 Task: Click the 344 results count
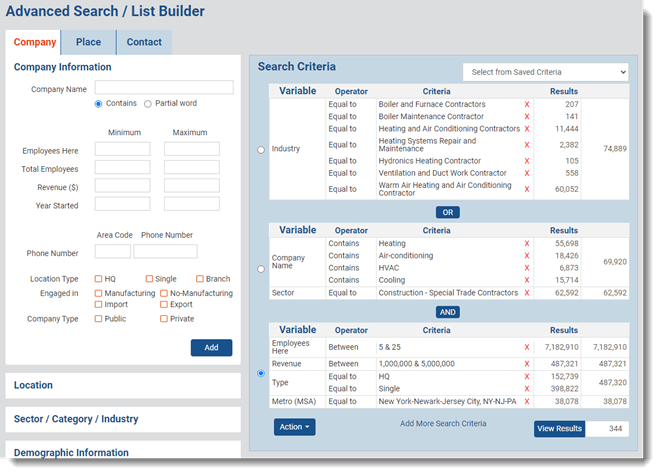(x=615, y=429)
